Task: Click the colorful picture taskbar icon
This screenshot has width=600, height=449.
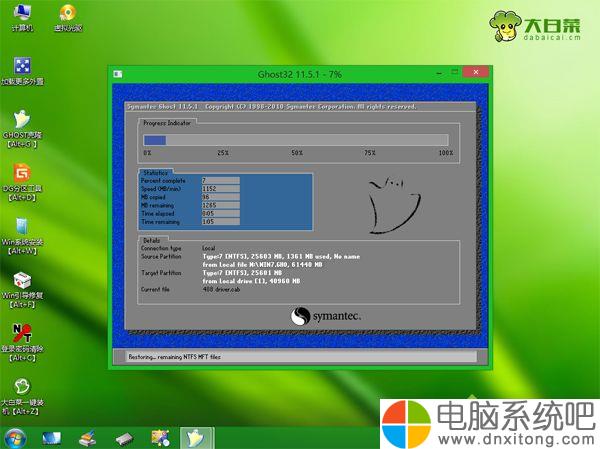Action: (160, 439)
